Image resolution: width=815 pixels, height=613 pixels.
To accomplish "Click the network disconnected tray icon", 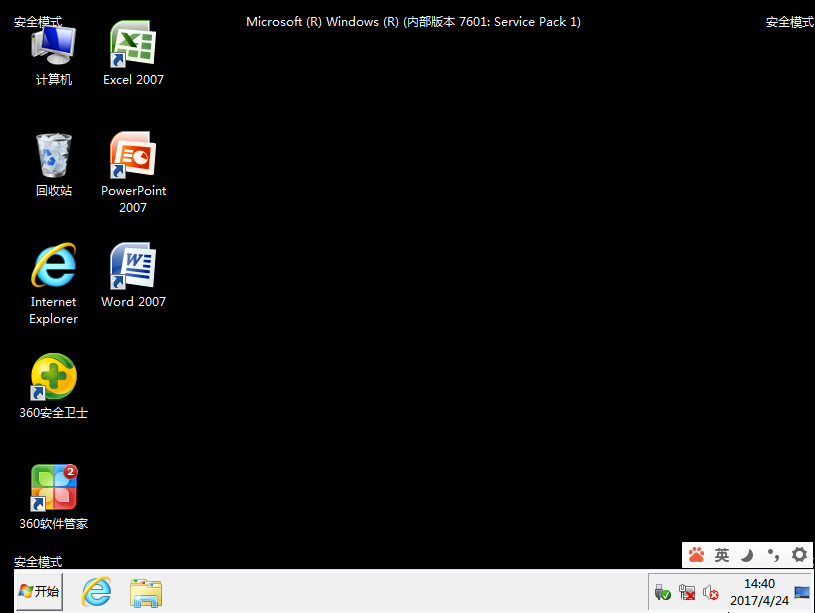I will (x=687, y=592).
